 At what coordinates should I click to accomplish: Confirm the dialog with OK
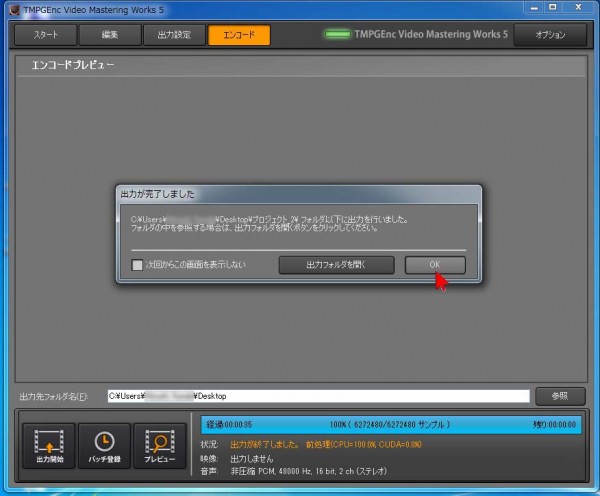(x=435, y=265)
